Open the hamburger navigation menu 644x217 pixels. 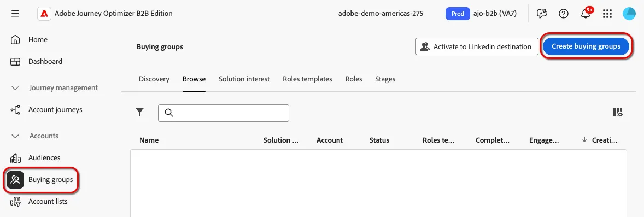tap(15, 14)
